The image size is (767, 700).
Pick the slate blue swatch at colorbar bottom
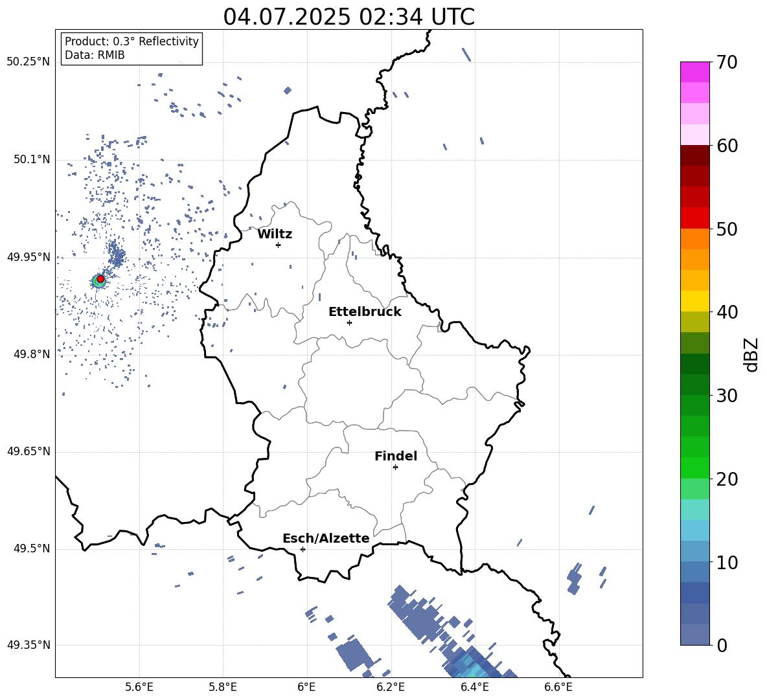[x=694, y=635]
